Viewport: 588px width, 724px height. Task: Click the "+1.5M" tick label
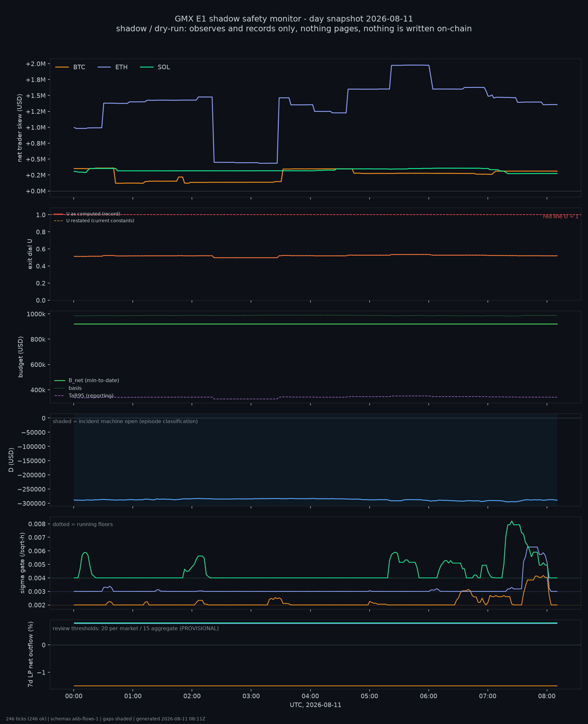(x=36, y=96)
